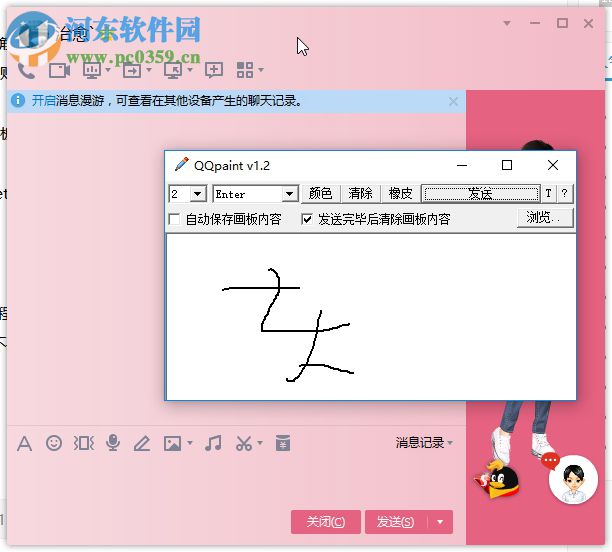Screen dimensions: 612x552
Task: Expand the presentation icon dropdown arrow
Action: [x=108, y=70]
